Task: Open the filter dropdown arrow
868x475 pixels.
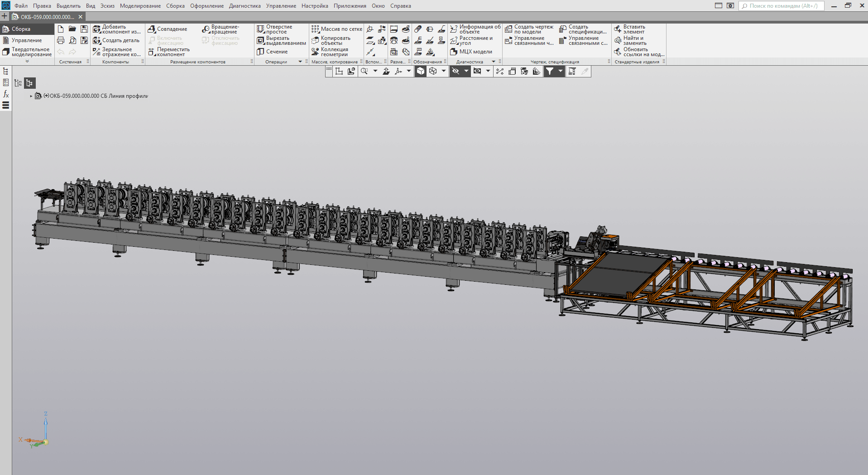Action: [x=560, y=71]
